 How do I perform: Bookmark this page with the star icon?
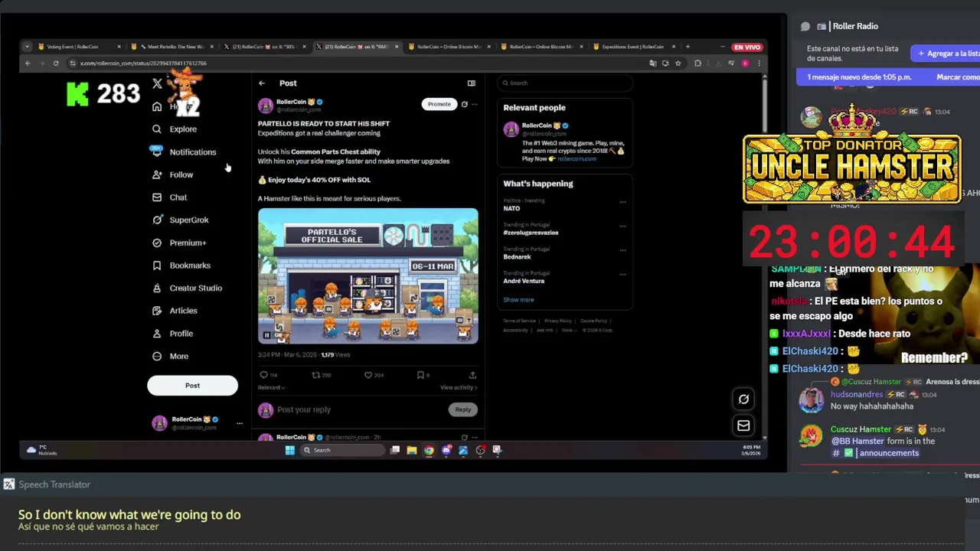click(x=678, y=64)
